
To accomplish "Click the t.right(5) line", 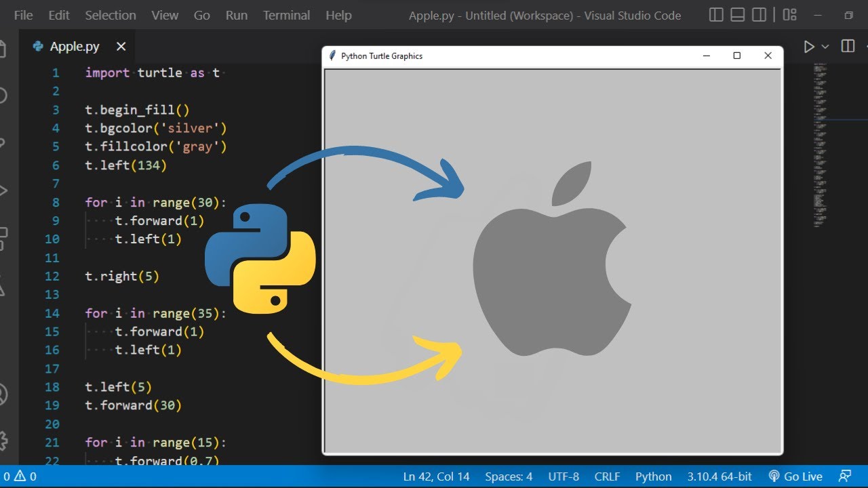I will click(122, 276).
